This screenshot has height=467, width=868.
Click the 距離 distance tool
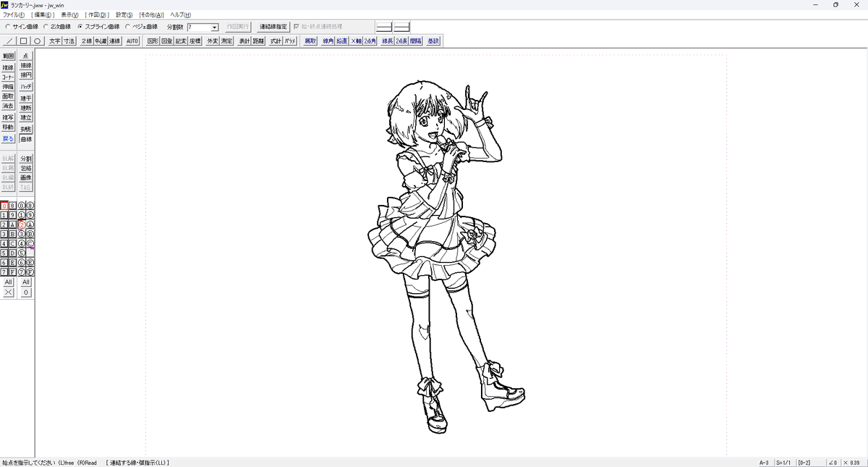[x=258, y=41]
